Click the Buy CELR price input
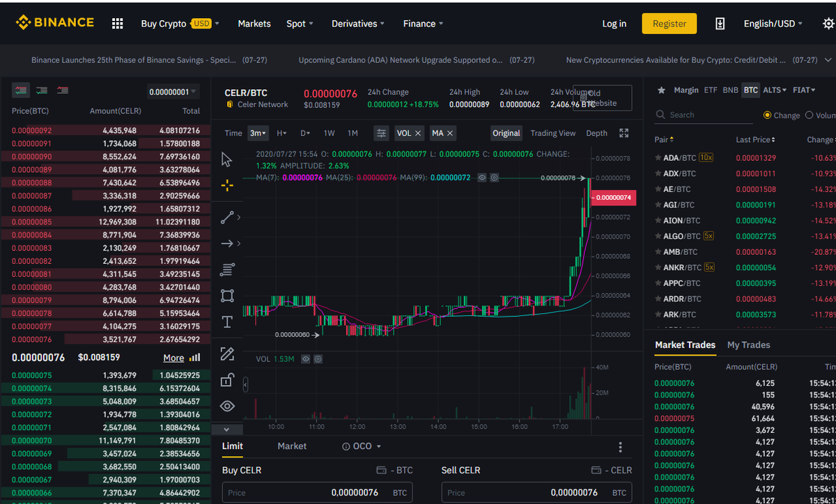This screenshot has width=836, height=504. point(317,493)
